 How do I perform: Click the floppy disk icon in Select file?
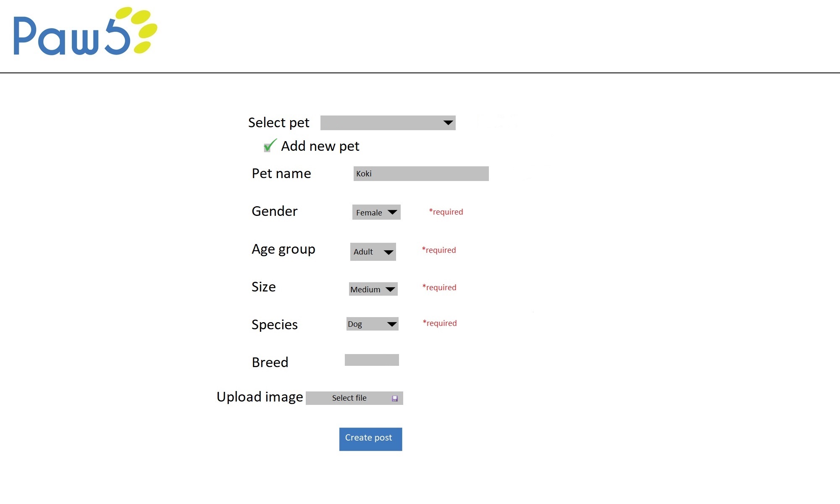click(x=394, y=398)
